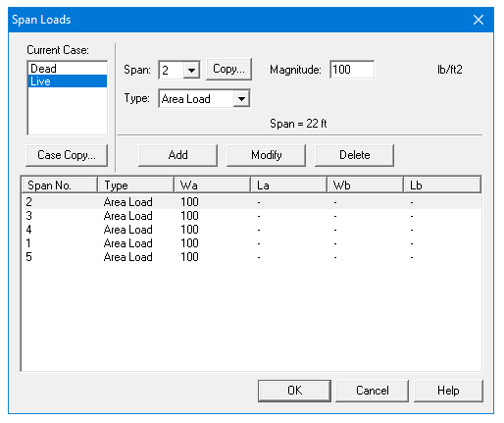Open the Span number dropdown

(191, 70)
